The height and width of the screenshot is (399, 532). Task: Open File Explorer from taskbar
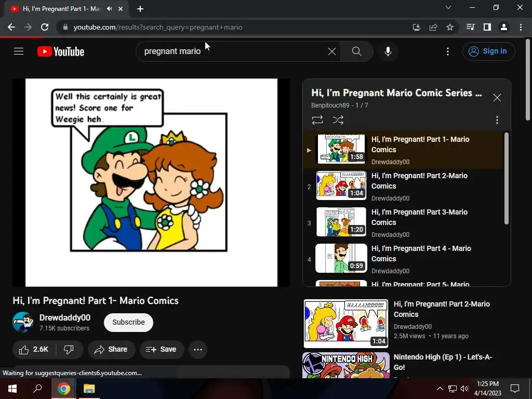pyautogui.click(x=89, y=389)
